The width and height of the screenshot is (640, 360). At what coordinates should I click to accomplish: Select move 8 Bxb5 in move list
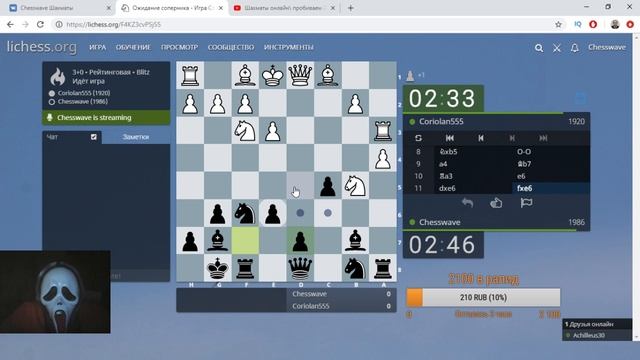(473, 152)
